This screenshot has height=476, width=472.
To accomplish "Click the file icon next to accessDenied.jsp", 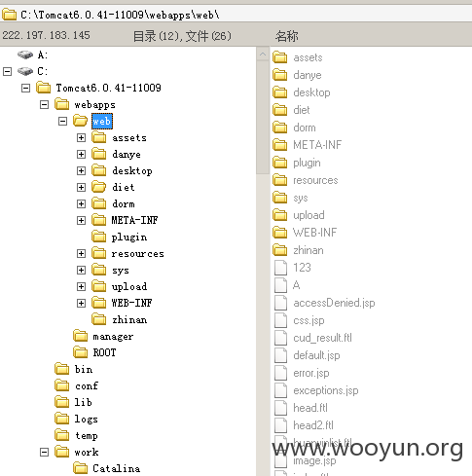I will 280,303.
